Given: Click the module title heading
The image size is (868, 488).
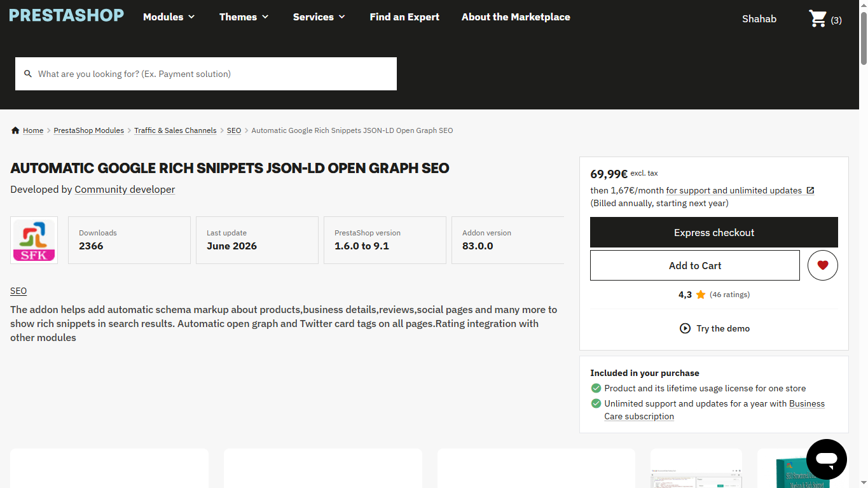Looking at the screenshot, I should point(230,168).
